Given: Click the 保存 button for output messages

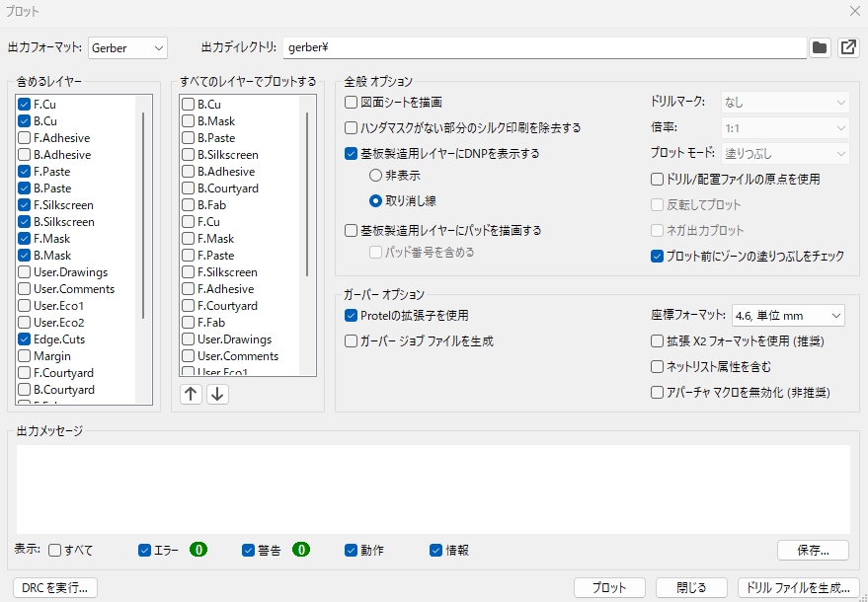Looking at the screenshot, I should (x=813, y=550).
